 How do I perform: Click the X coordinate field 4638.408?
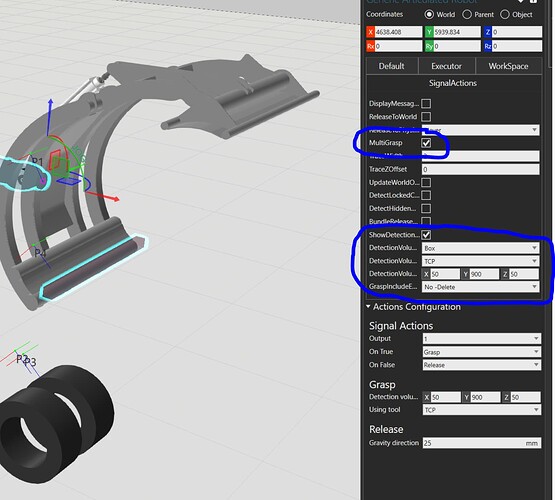(x=398, y=32)
